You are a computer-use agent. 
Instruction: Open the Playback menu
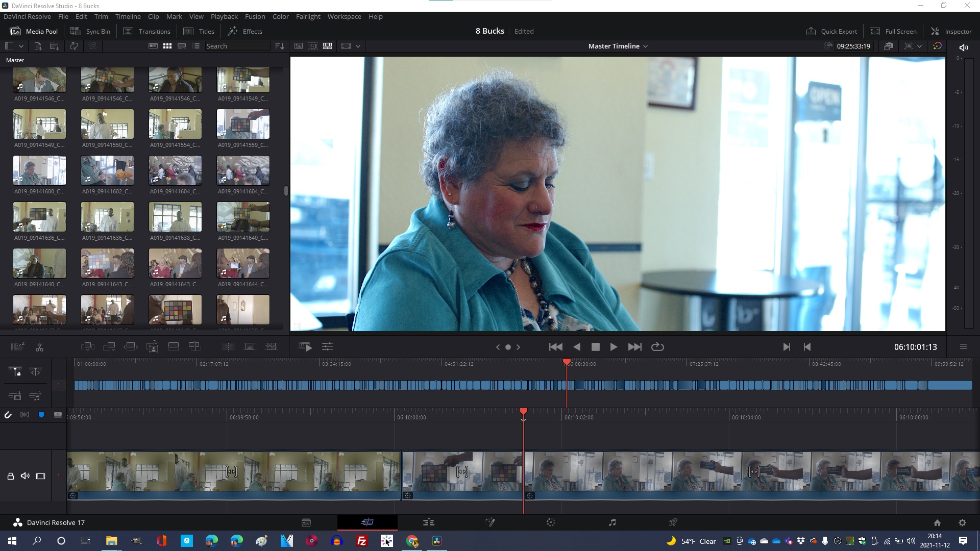tap(224, 16)
